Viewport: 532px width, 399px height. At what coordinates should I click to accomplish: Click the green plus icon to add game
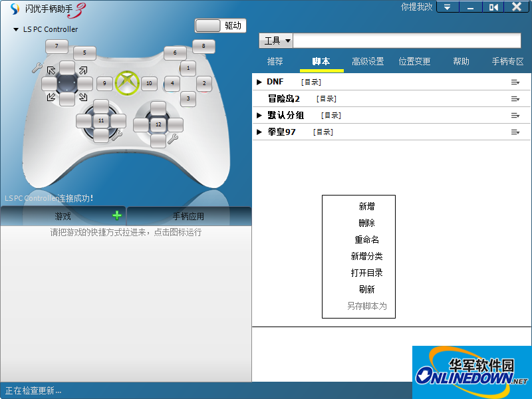coord(117,215)
